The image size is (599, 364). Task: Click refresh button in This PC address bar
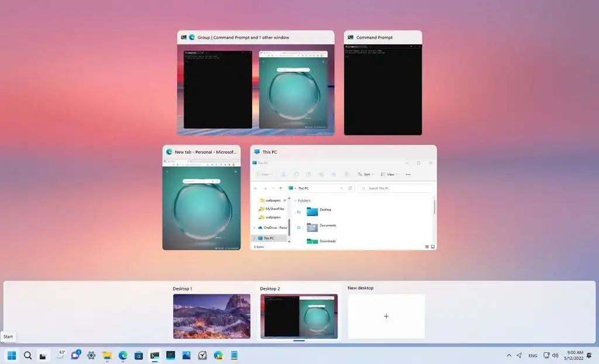[x=350, y=188]
